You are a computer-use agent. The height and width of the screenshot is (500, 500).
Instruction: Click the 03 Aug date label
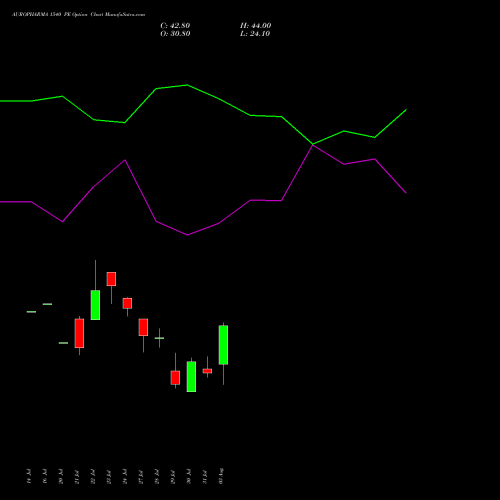(221, 476)
